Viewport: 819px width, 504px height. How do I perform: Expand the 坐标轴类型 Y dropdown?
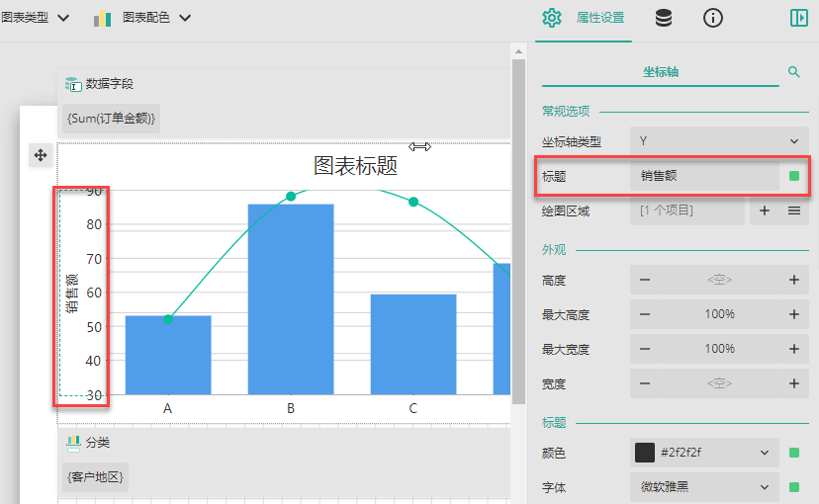click(x=719, y=141)
